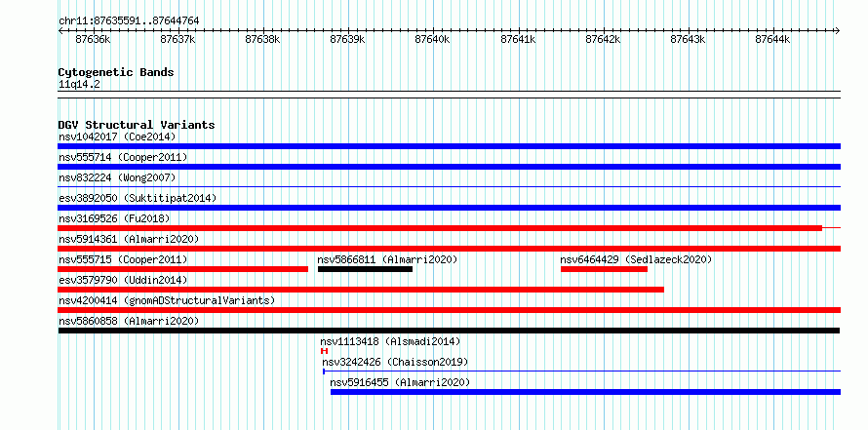Select the blue nsv1042017 variant bar
The width and height of the screenshot is (868, 430).
[449, 146]
